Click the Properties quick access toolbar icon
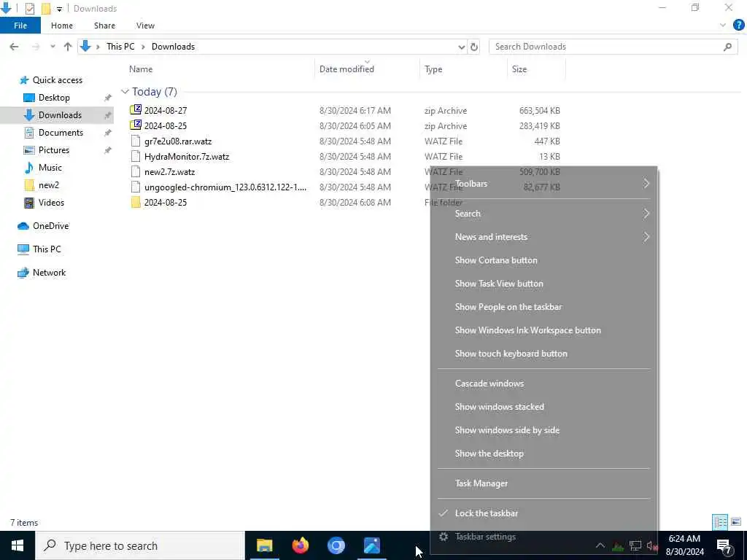Viewport: 747px width, 560px height. click(x=29, y=9)
